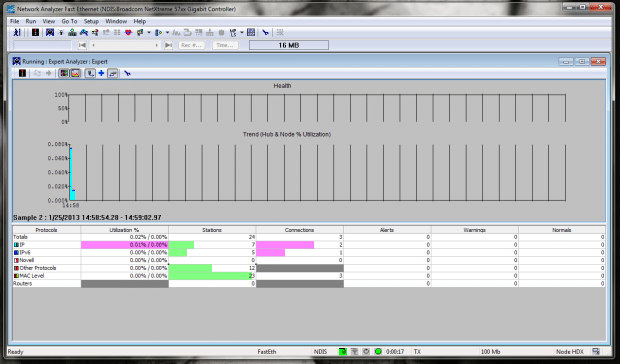This screenshot has height=364, width=620.
Task: Click the grid matrix icon in main toolbar
Action: (x=251, y=32)
